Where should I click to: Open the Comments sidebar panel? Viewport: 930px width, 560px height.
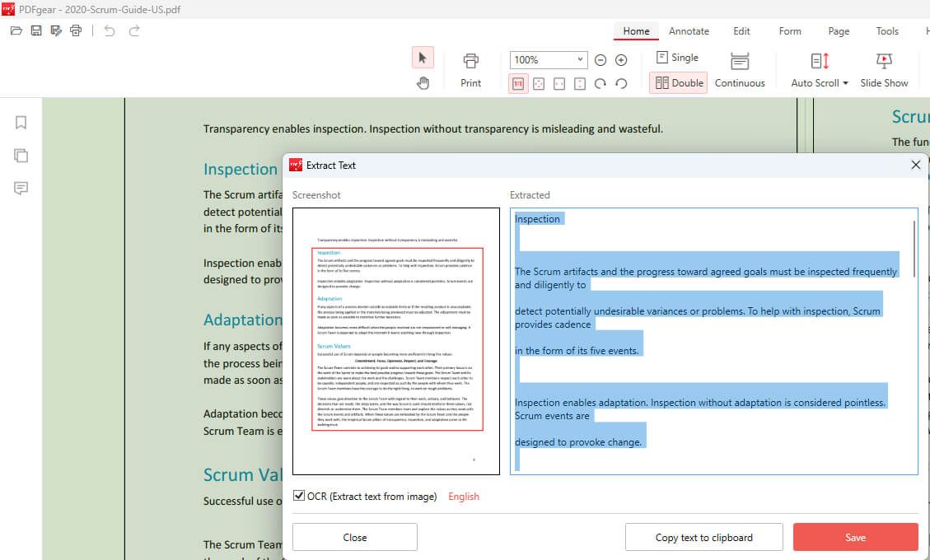coord(21,189)
